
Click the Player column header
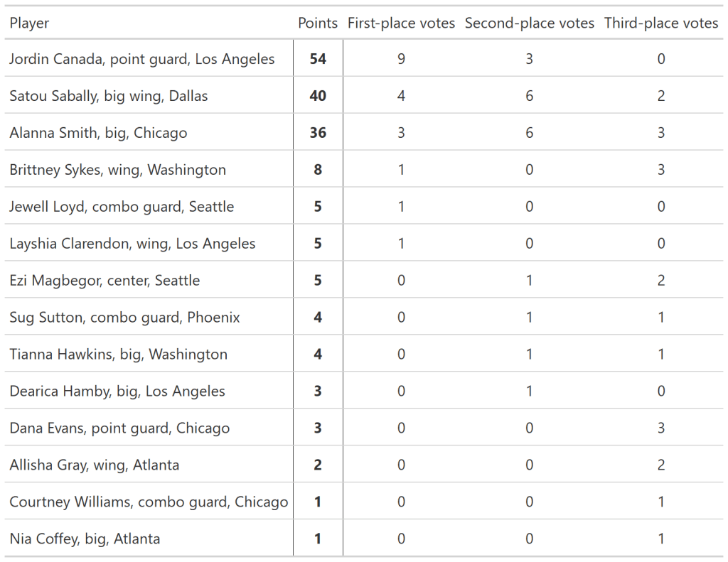coord(30,23)
